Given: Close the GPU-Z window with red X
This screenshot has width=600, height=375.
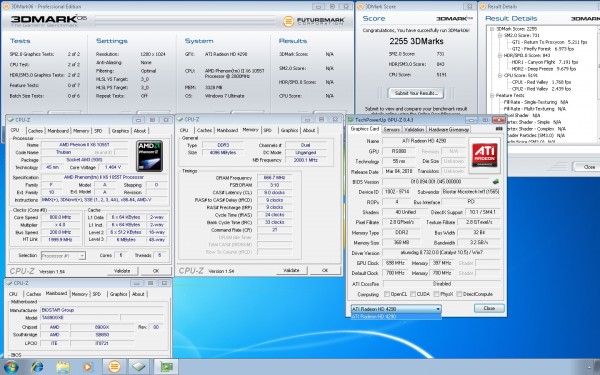Looking at the screenshot, I should 499,120.
